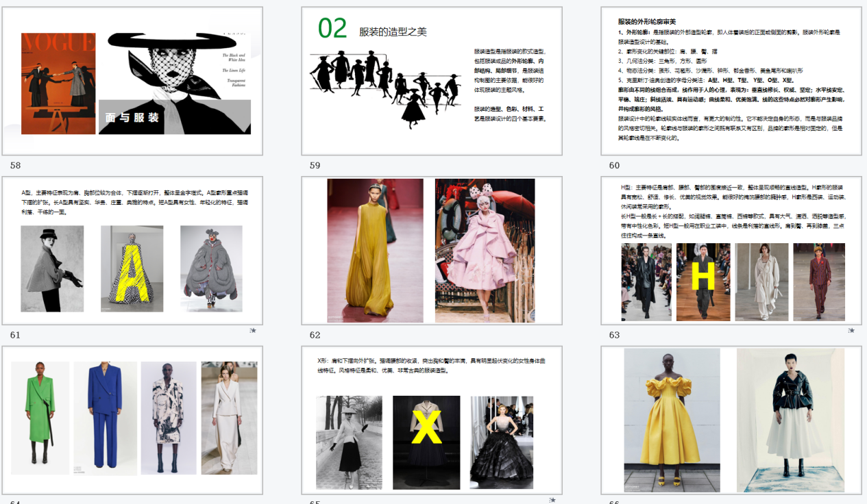Select slide 62 with yellow and pink gowns
The image size is (867, 504).
pos(432,251)
